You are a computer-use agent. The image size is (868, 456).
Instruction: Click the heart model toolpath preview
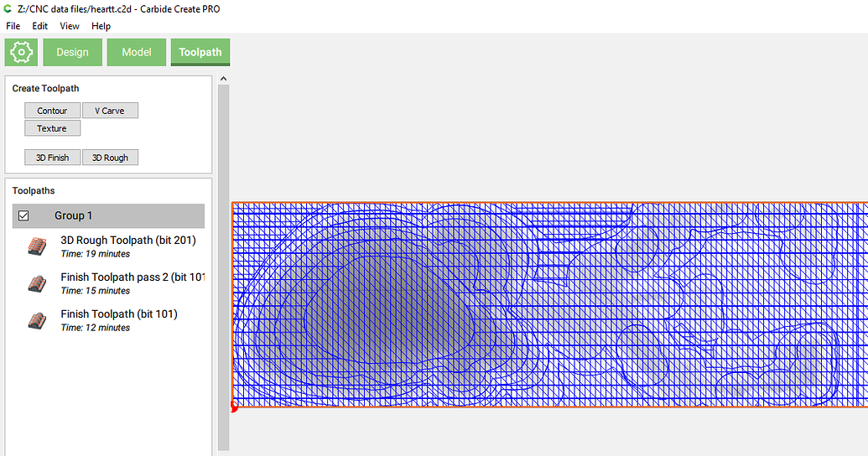pos(549,304)
